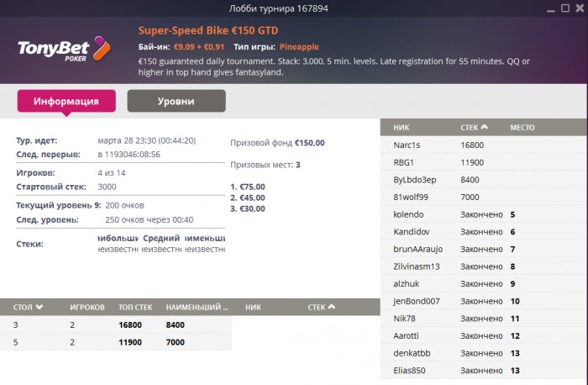
Task: Select table 3 row
Action: coord(116,324)
